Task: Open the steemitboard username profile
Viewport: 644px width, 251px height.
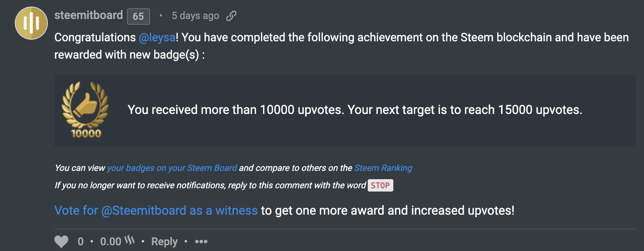Action: coord(89,16)
